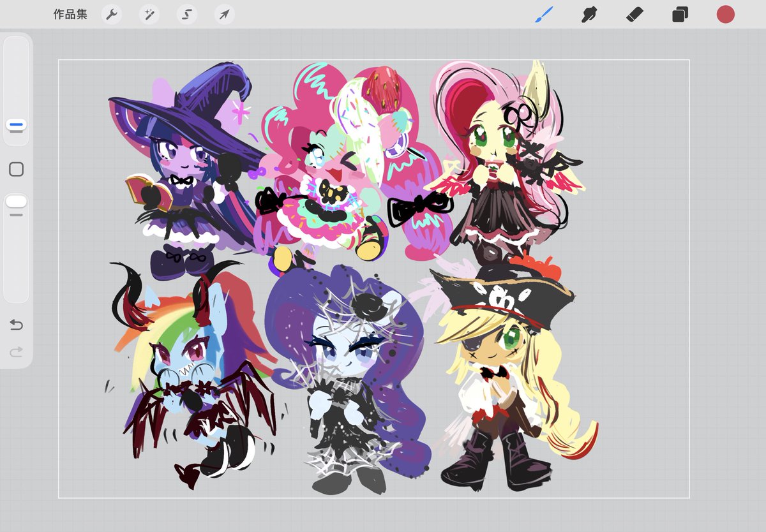Open the Adjustments magic wand menu
The image size is (766, 532).
[x=149, y=14]
